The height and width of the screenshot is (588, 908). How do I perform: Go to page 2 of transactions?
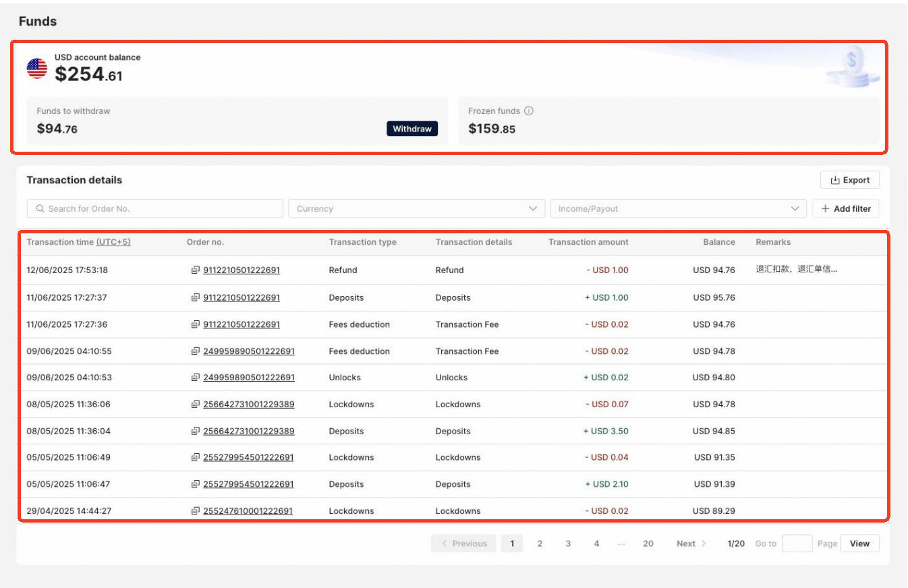tap(540, 543)
